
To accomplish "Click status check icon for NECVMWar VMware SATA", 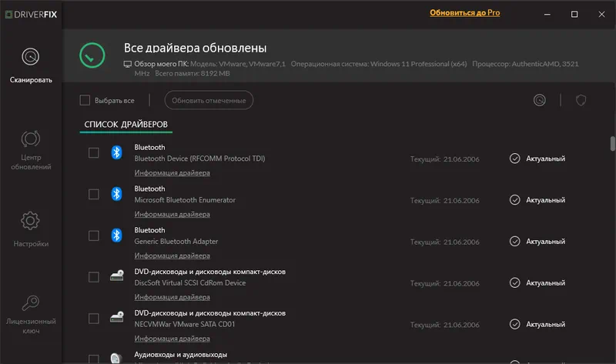I will pyautogui.click(x=514, y=324).
